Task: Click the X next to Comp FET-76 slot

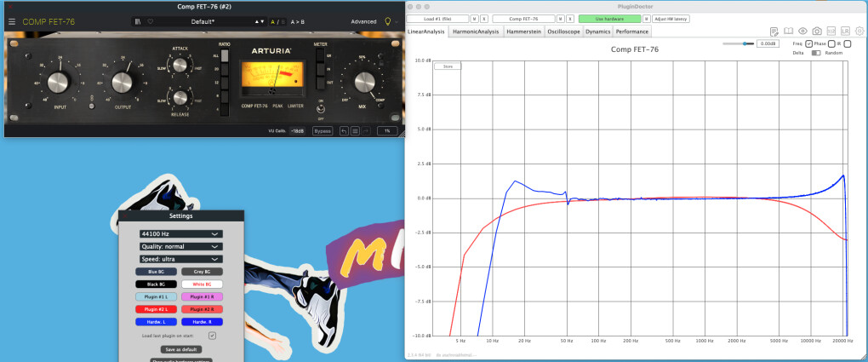Action: point(570,19)
